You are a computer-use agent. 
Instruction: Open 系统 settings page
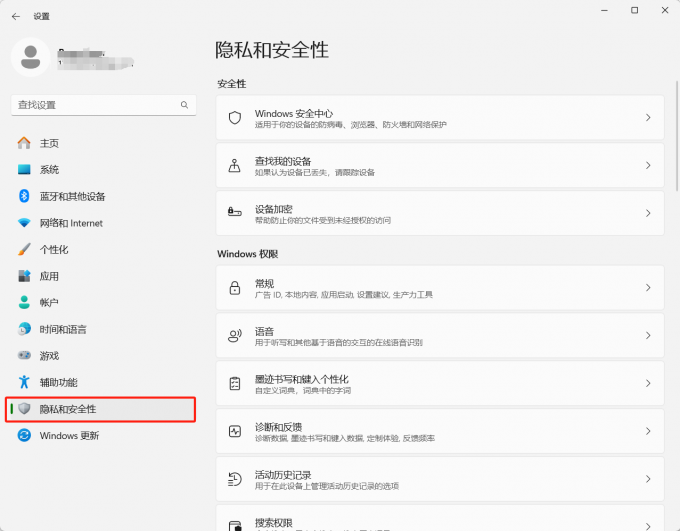101,170
